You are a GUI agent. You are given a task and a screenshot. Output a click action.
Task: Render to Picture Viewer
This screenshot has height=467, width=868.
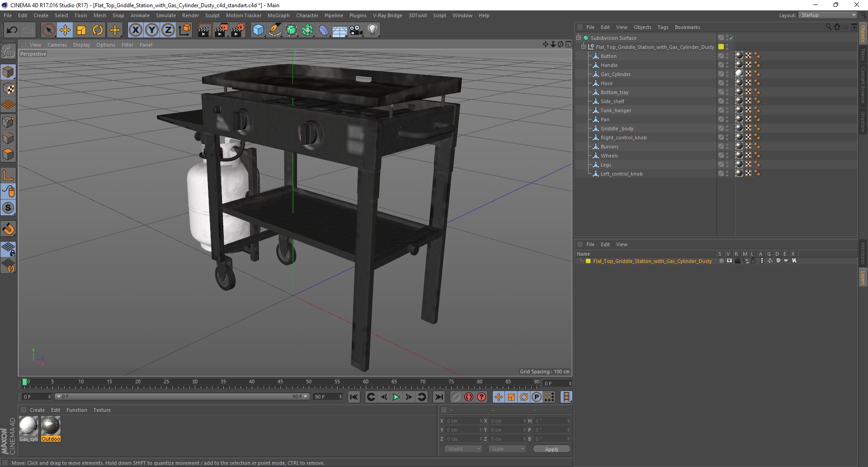[x=221, y=30]
